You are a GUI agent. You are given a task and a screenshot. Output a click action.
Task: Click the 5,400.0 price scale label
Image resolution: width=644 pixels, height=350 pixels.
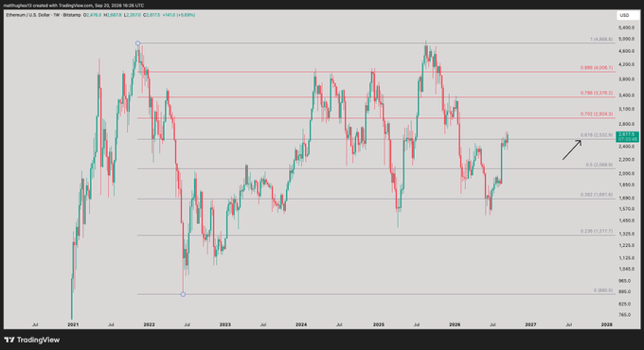click(x=627, y=27)
